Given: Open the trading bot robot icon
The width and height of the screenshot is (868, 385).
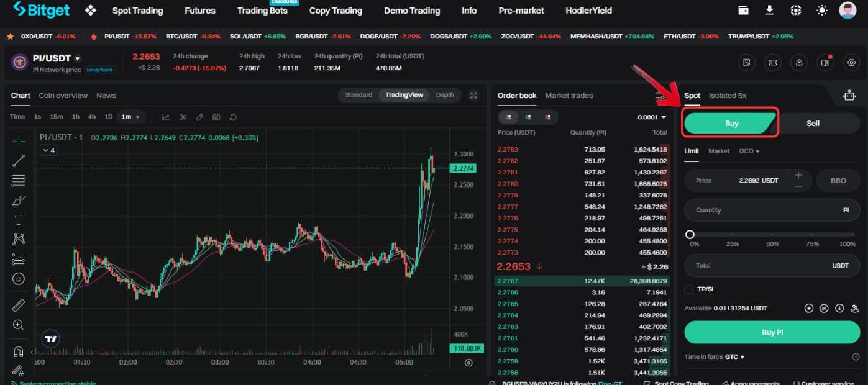Looking at the screenshot, I should [849, 95].
